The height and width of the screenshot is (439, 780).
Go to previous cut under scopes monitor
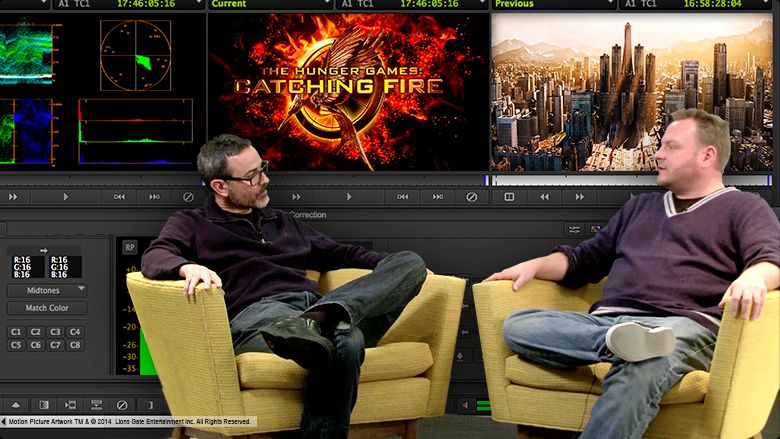pyautogui.click(x=119, y=197)
